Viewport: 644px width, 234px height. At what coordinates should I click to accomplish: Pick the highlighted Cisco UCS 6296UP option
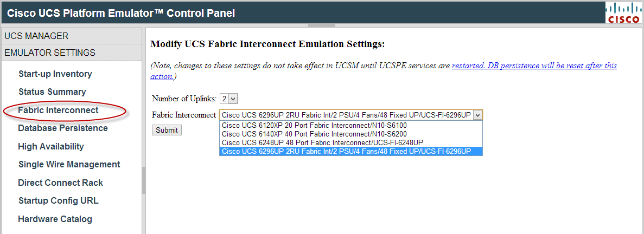[x=347, y=151]
